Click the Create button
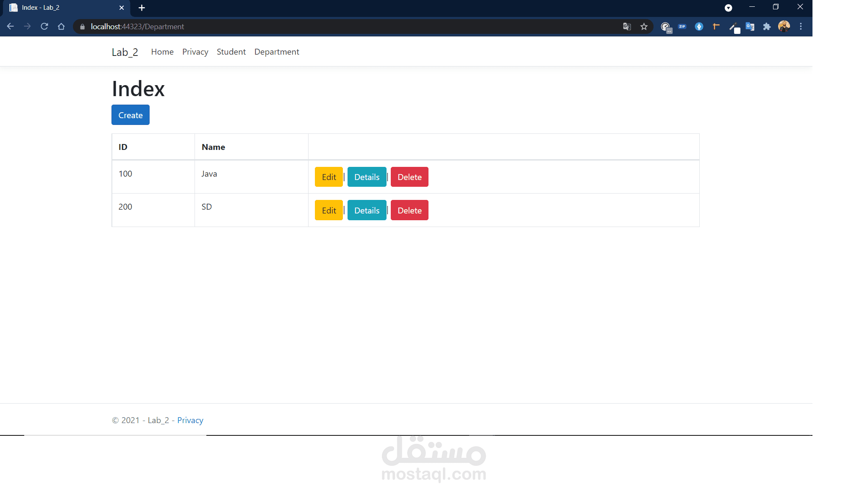 click(x=130, y=115)
